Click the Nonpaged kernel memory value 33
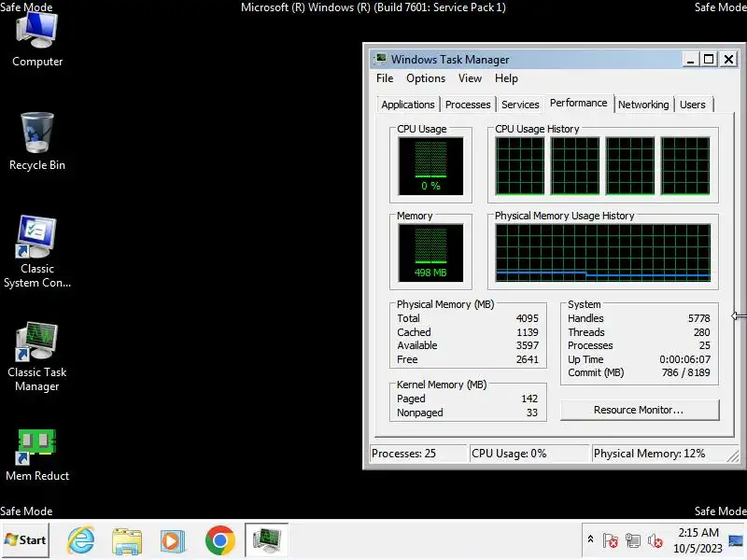This screenshot has width=747, height=560. (531, 413)
